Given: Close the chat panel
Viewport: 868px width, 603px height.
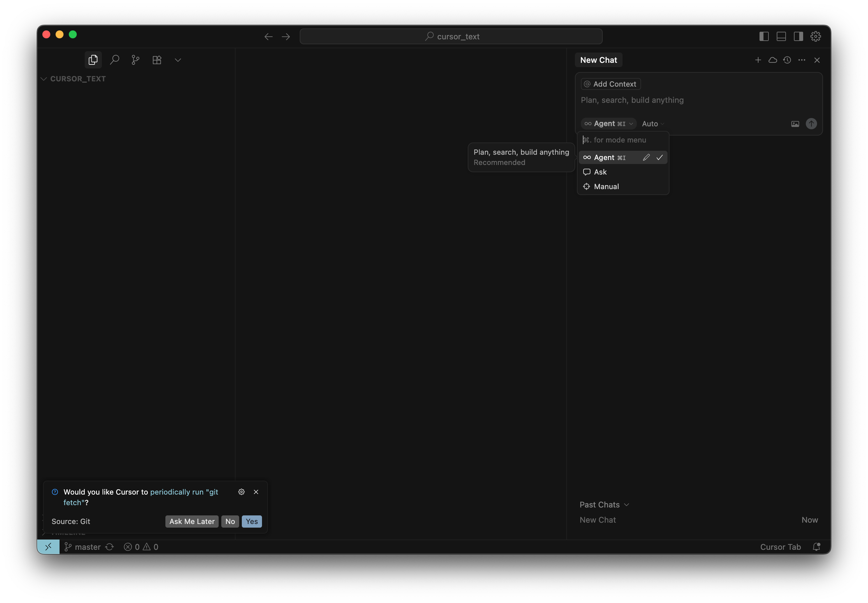Looking at the screenshot, I should pyautogui.click(x=817, y=60).
